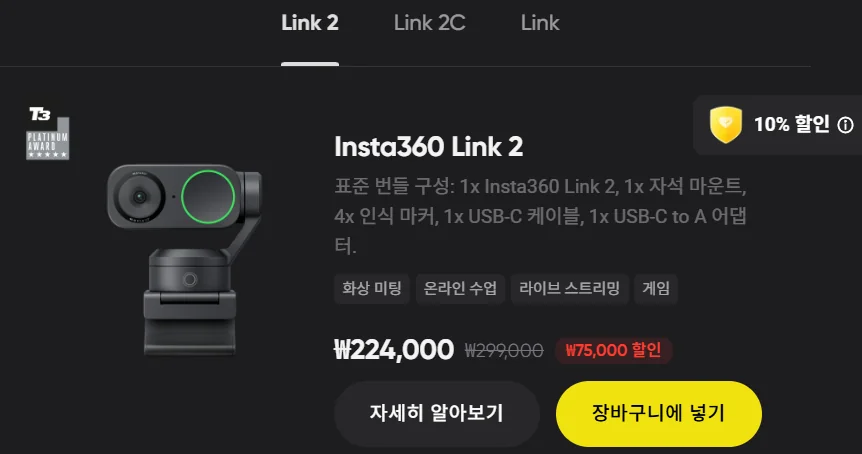Click the 10% 할인 label

click(x=792, y=124)
